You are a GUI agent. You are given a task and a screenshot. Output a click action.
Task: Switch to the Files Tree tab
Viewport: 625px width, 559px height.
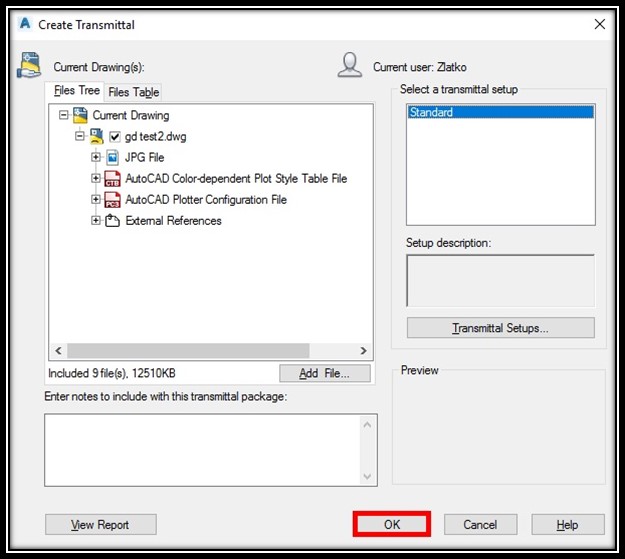(76, 91)
